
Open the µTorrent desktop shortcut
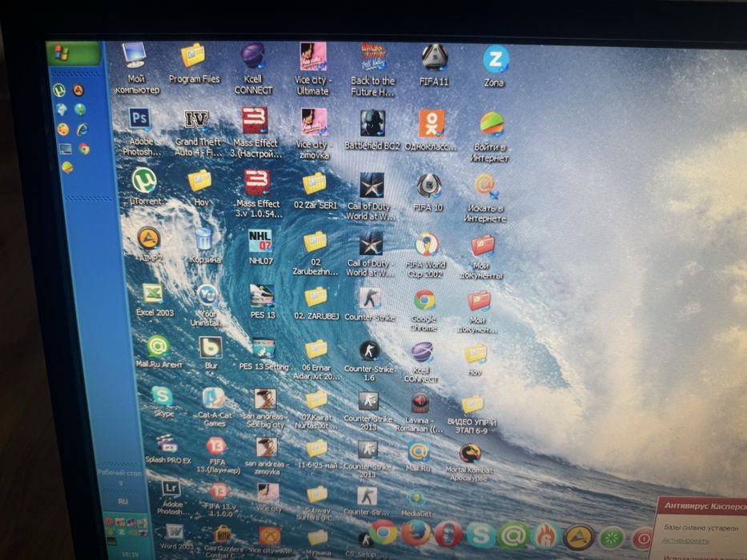tap(145, 186)
